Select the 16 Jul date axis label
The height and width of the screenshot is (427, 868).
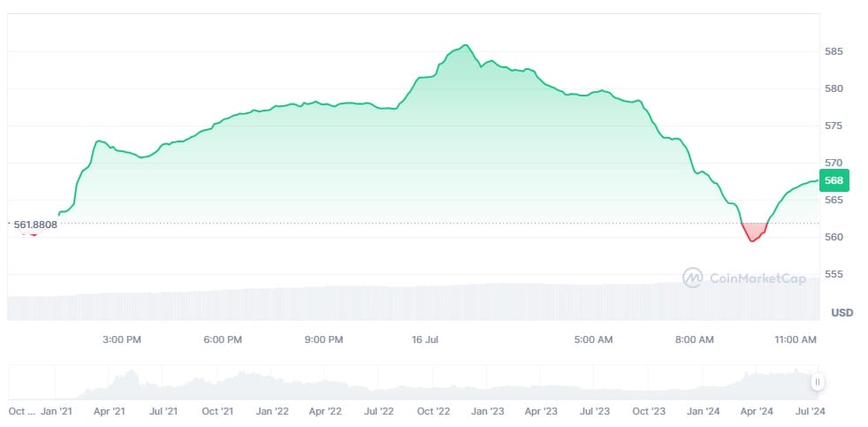tap(425, 339)
